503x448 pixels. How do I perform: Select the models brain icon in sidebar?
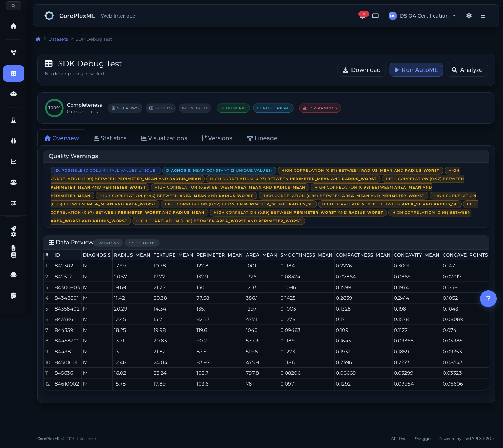point(13,141)
